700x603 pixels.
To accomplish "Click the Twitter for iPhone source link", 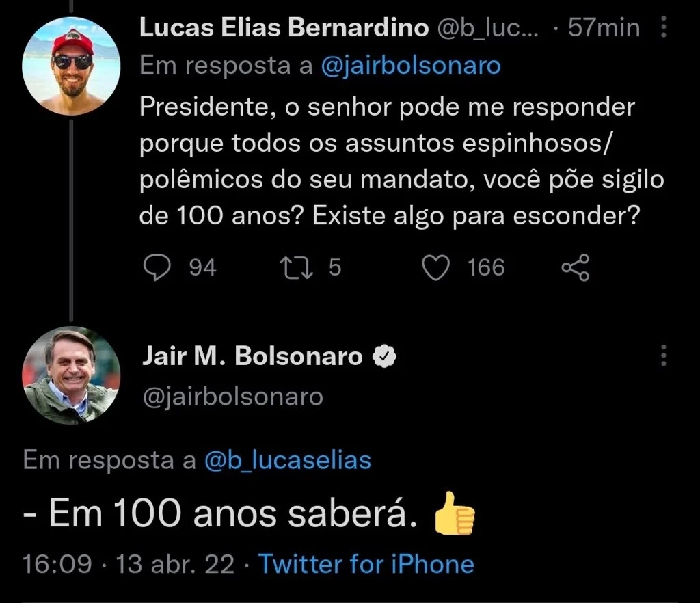I will [x=365, y=564].
